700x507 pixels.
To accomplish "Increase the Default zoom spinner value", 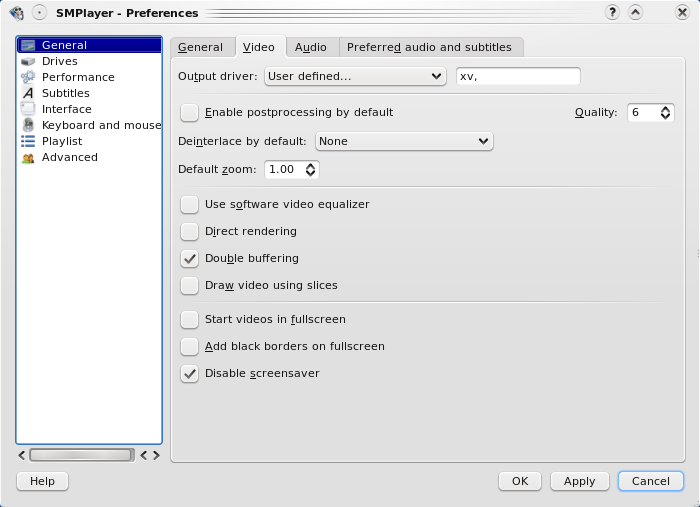I will coord(311,165).
